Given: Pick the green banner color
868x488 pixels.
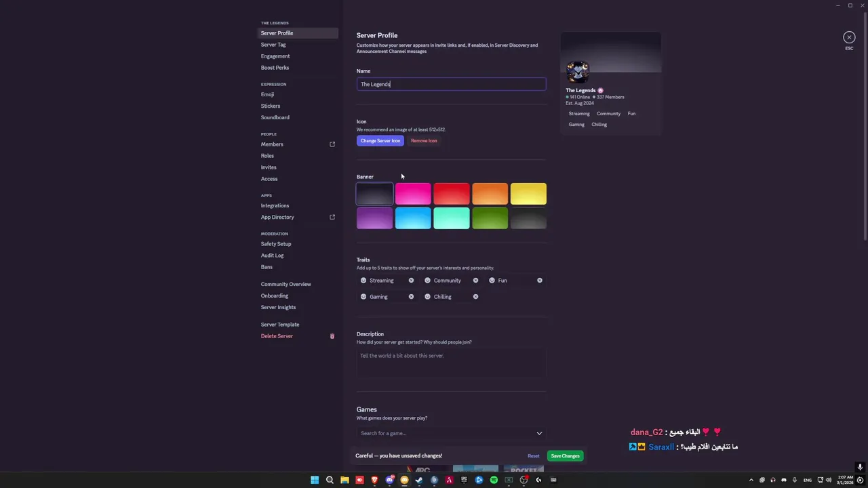Looking at the screenshot, I should point(490,218).
